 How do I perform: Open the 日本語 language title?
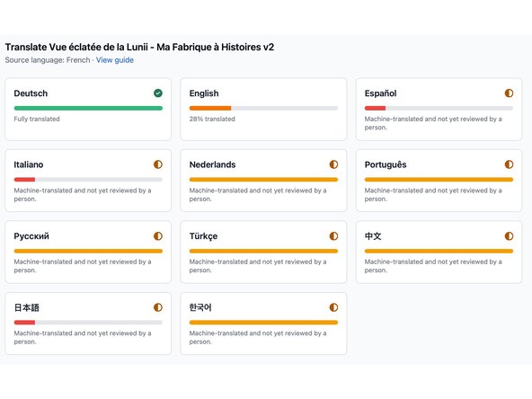pyautogui.click(x=26, y=307)
